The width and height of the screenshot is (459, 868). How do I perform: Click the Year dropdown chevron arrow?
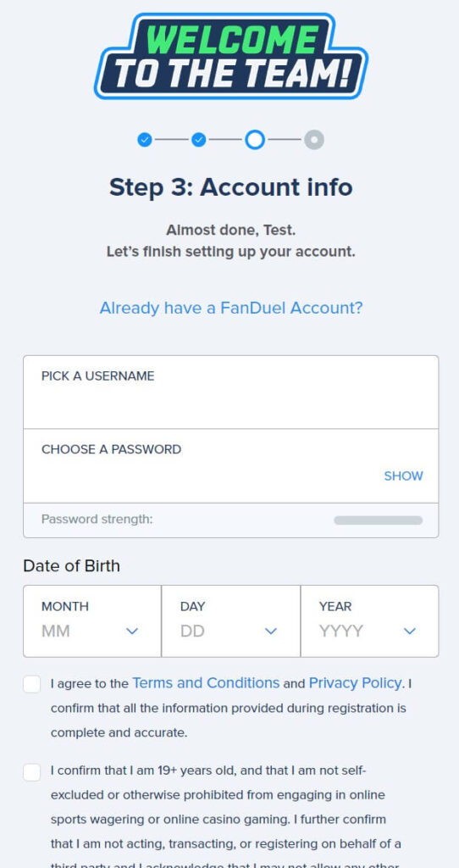tap(410, 631)
